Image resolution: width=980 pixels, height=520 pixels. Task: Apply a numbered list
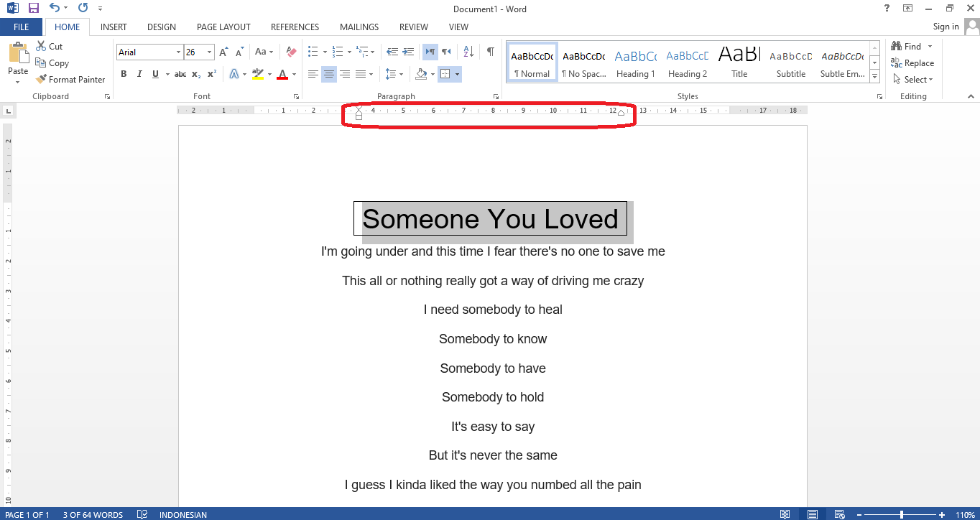tap(338, 52)
